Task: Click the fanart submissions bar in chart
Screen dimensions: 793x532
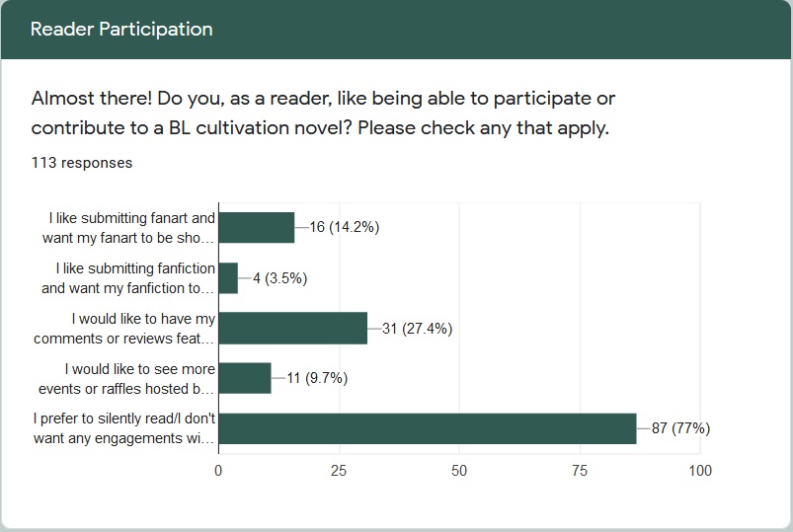Action: 256,227
